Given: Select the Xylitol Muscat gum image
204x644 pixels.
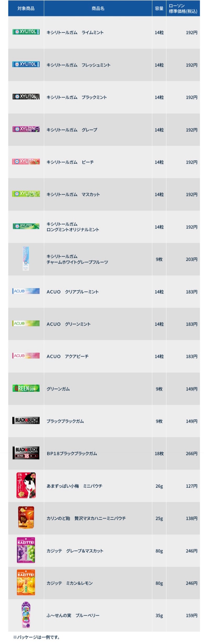Looking at the screenshot, I should click(x=26, y=194).
